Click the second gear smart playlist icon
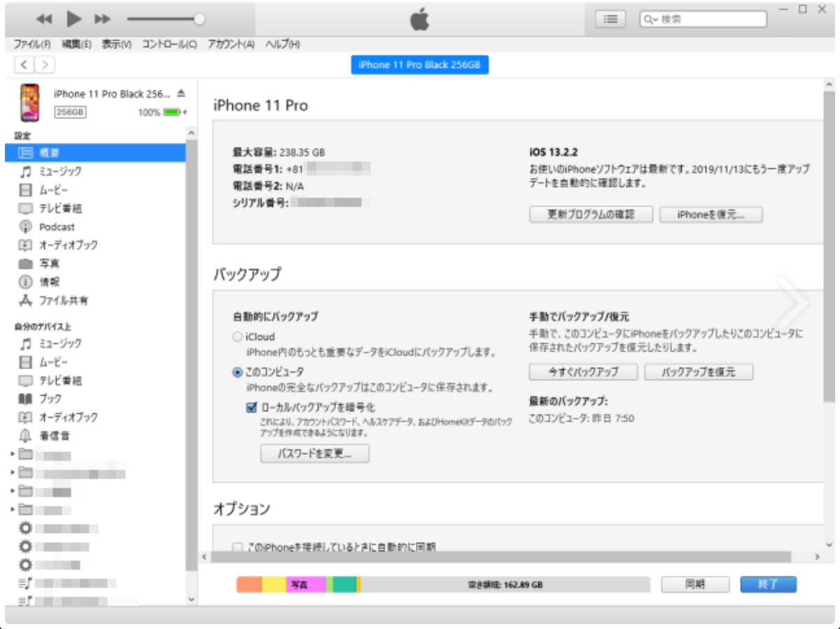840x629 pixels. pos(25,546)
